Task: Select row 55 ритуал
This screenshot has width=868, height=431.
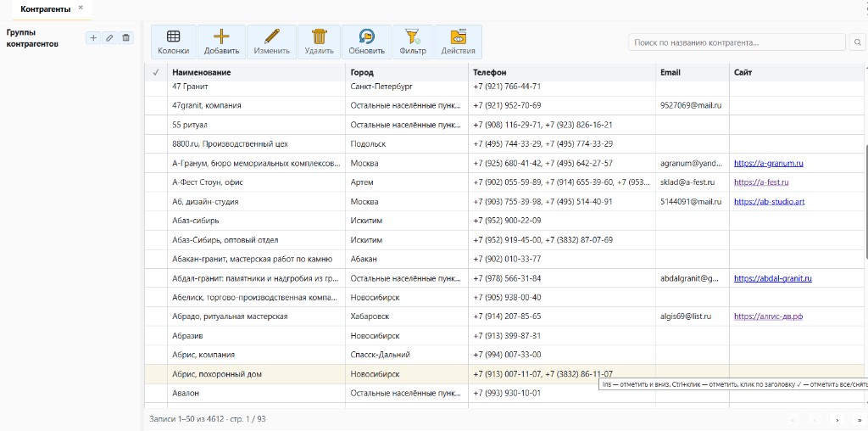Action: (x=504, y=125)
